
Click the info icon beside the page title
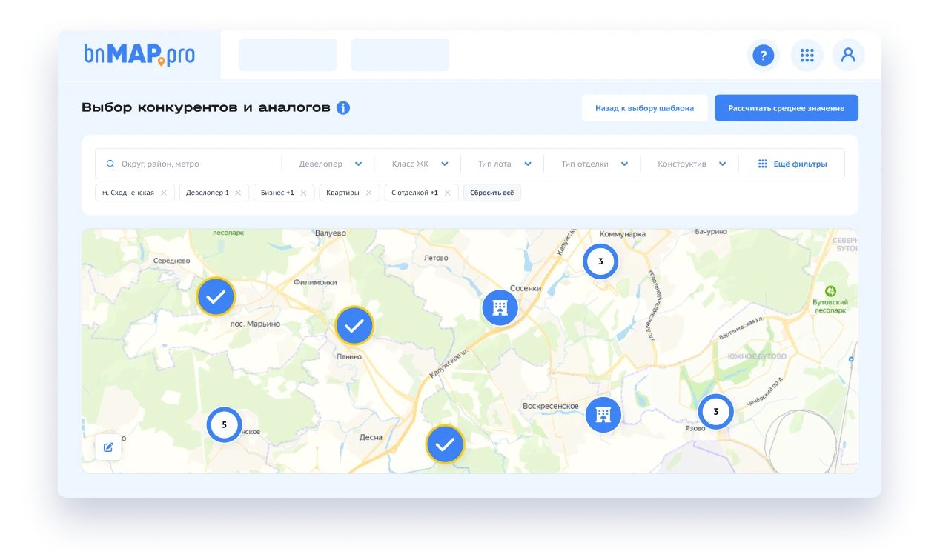point(343,108)
